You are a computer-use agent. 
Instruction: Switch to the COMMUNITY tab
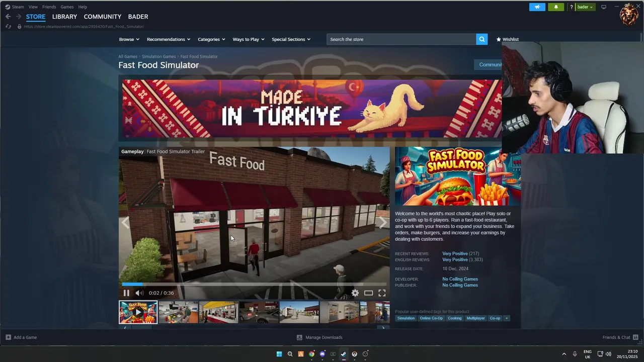click(x=103, y=17)
